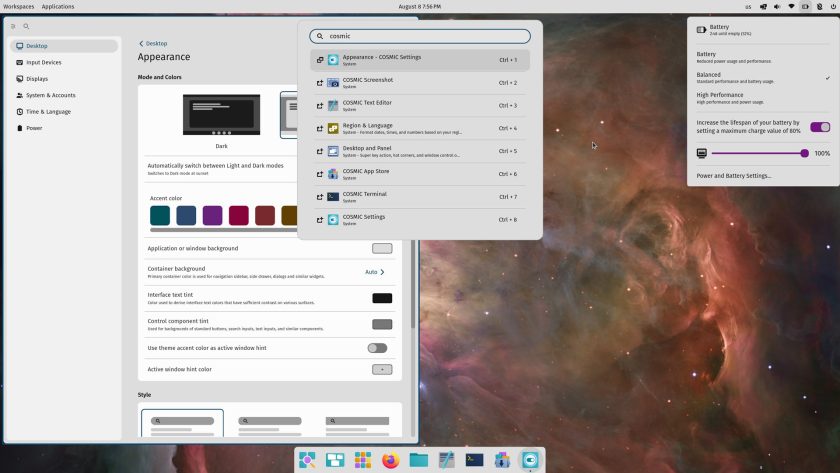Image resolution: width=840 pixels, height=473 pixels.
Task: Open Power and Battery Settings link
Action: pyautogui.click(x=734, y=176)
